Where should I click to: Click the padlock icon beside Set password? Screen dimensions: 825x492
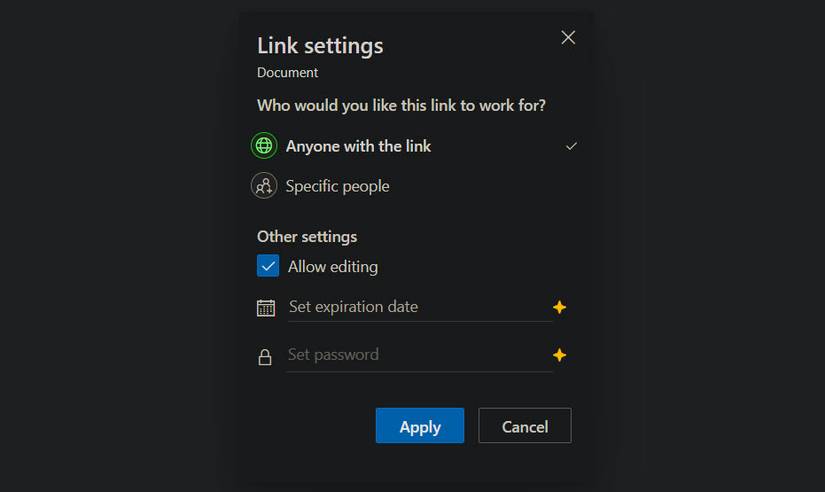coord(265,357)
